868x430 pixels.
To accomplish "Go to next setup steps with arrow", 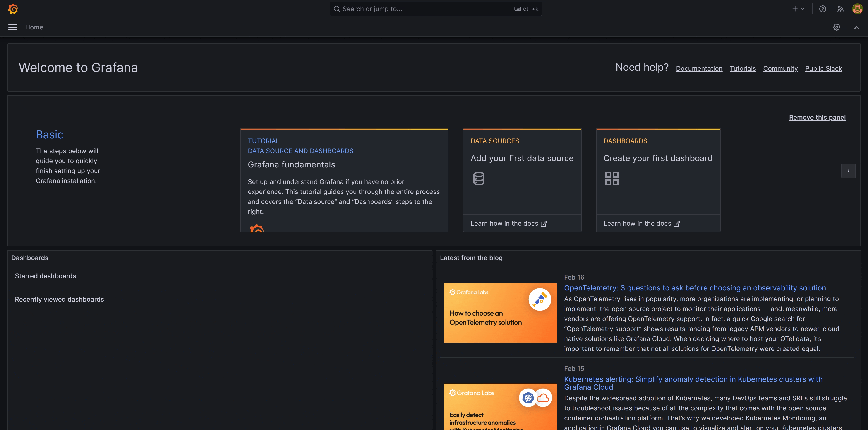I will click(x=848, y=171).
